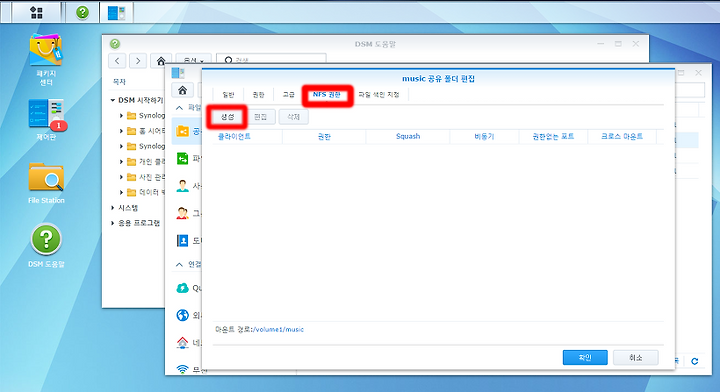720x392 pixels.
Task: Click the music 공유 폴더 편집 dialog title
Action: (x=438, y=78)
